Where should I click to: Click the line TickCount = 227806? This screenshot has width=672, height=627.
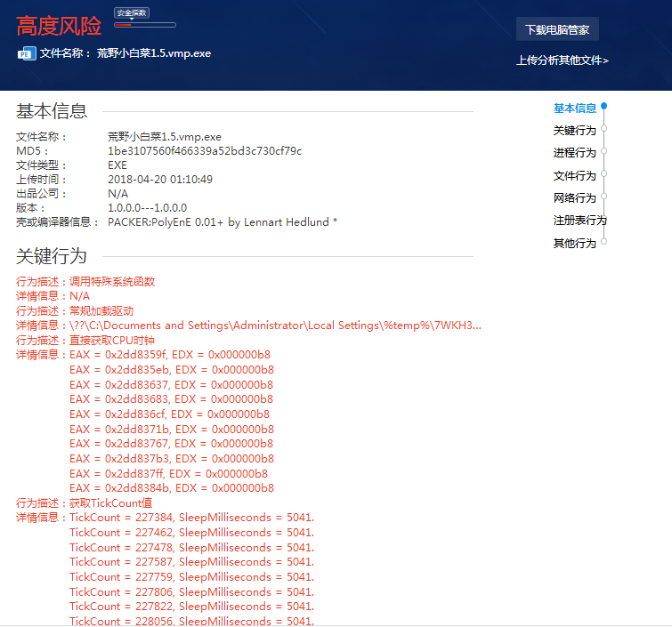(191, 592)
